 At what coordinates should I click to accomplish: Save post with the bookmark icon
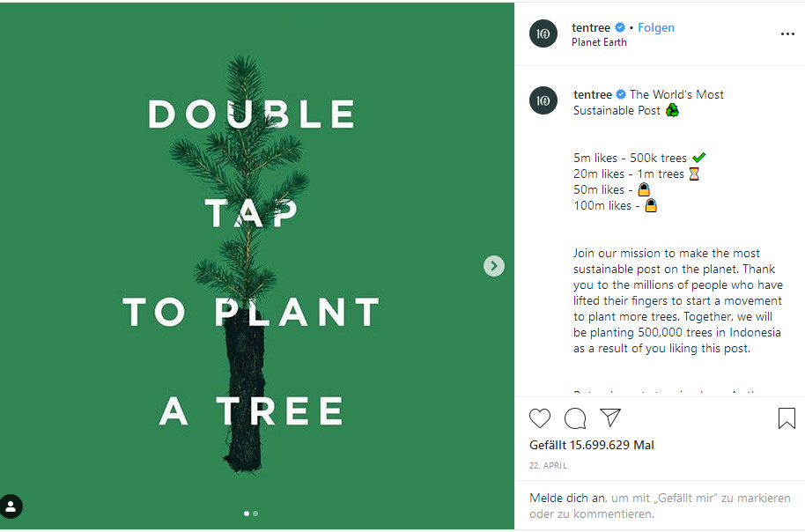coord(787,418)
